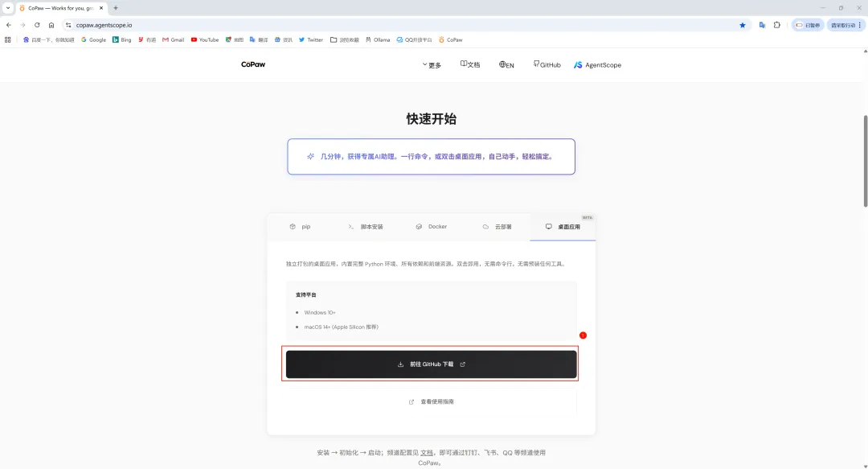Screen dimensions: 868x469
Task: Click Windows 10+ platform text
Action: (319, 313)
